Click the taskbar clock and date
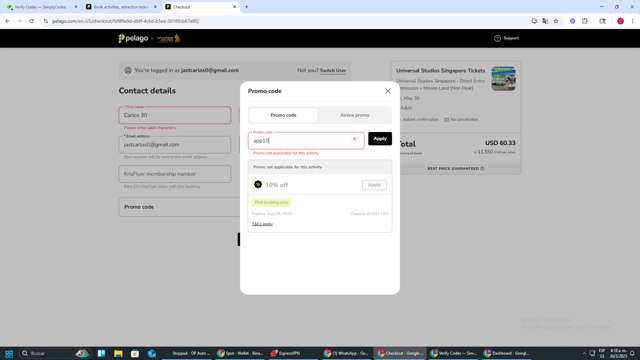The height and width of the screenshot is (360, 640). [x=618, y=353]
